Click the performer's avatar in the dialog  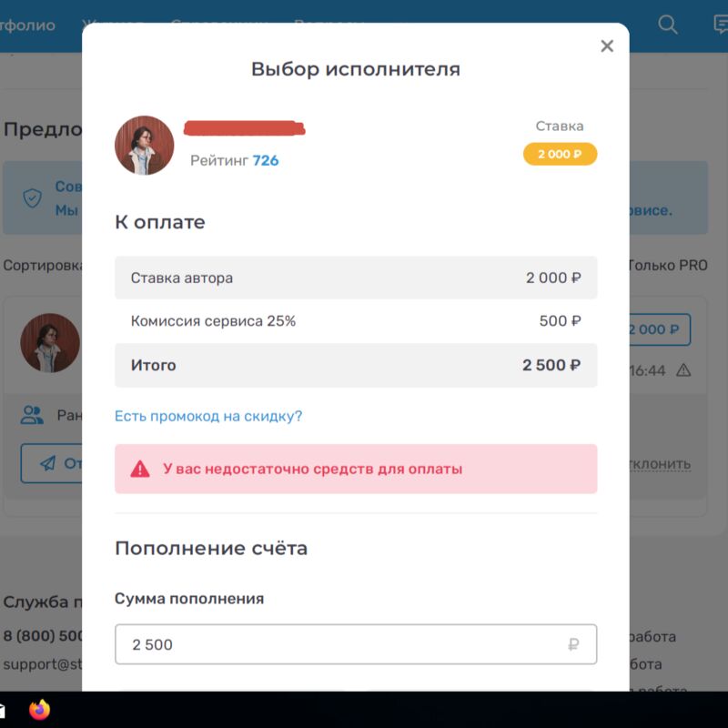(145, 146)
